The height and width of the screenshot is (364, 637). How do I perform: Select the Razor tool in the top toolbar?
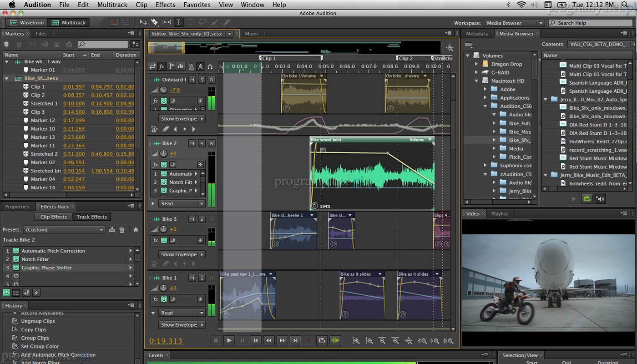[x=155, y=22]
